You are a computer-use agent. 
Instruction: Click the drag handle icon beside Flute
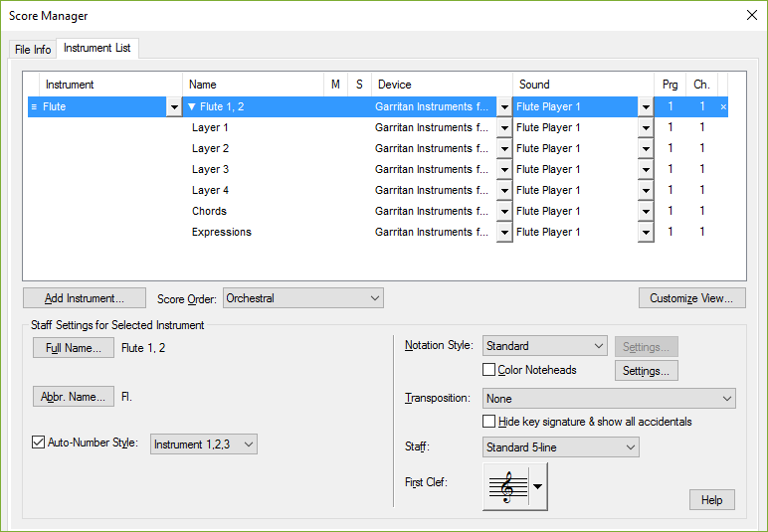(x=34, y=106)
